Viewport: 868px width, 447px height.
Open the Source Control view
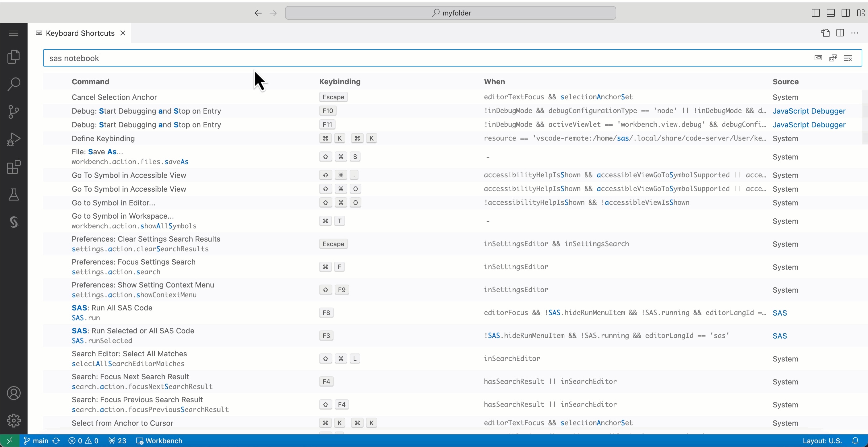pyautogui.click(x=13, y=112)
